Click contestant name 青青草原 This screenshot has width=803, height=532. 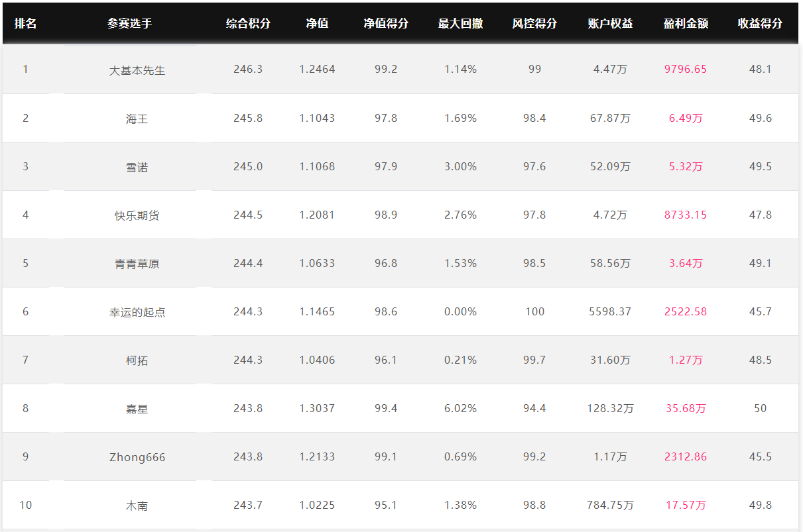tap(137, 264)
